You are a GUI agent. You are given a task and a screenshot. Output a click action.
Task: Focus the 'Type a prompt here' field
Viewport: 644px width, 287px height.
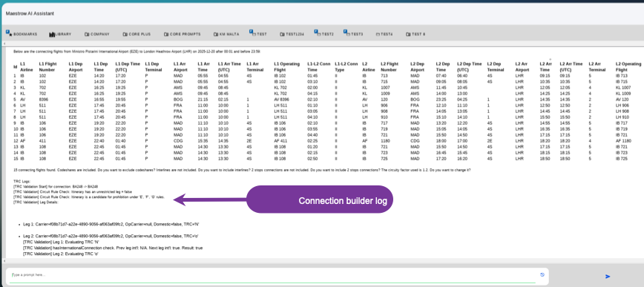273,275
